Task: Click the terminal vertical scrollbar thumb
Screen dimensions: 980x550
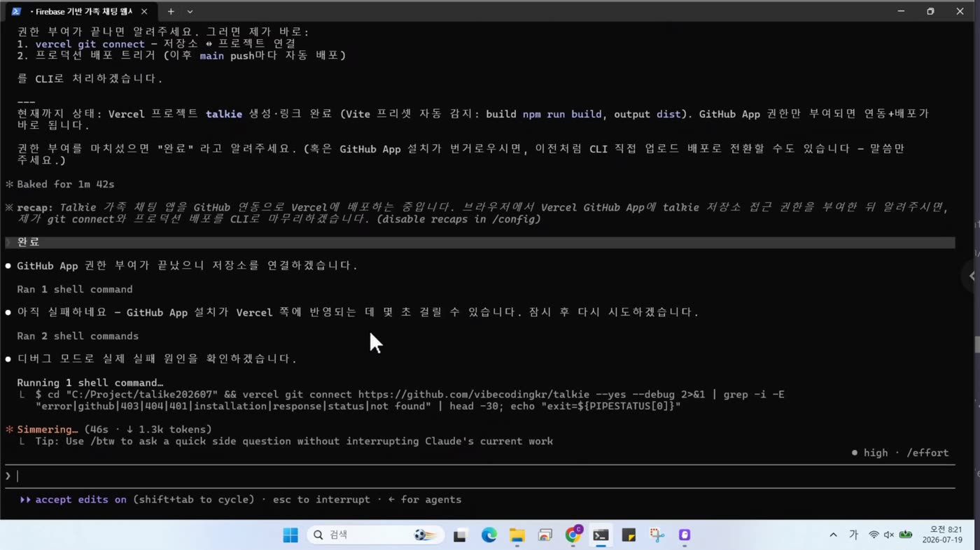Action: click(977, 345)
